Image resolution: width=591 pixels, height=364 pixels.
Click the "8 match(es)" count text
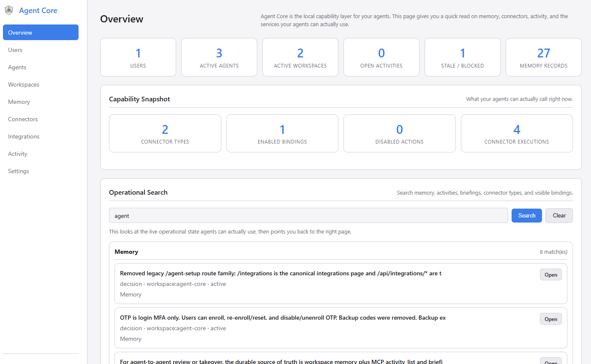pyautogui.click(x=553, y=252)
